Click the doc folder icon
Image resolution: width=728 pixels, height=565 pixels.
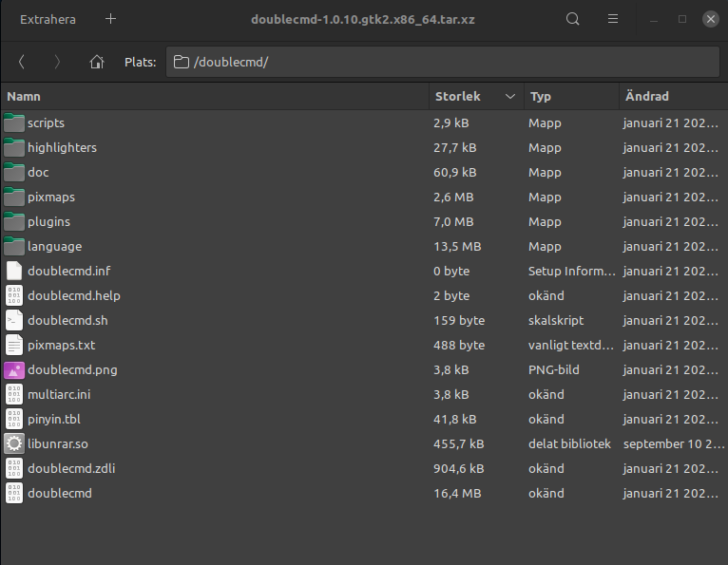14,172
